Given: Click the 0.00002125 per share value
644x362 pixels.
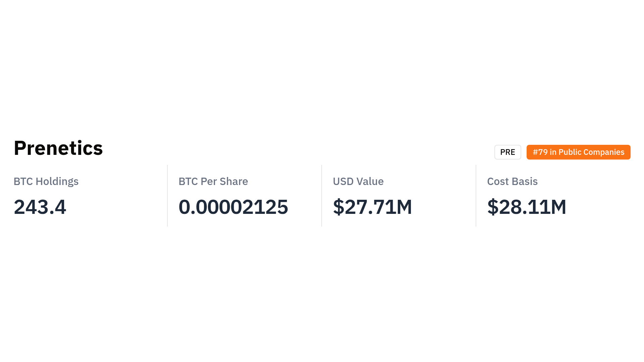Looking at the screenshot, I should pos(233,207).
